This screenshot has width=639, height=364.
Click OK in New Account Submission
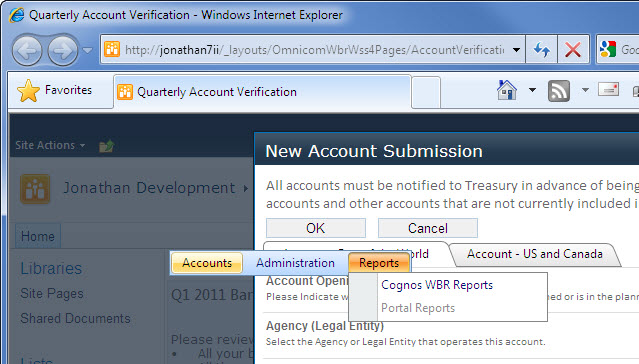[x=316, y=228]
